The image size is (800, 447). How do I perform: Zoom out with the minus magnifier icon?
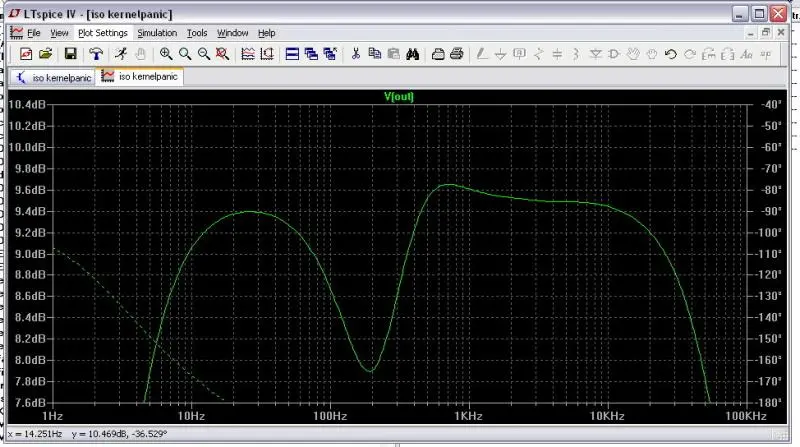[x=204, y=54]
